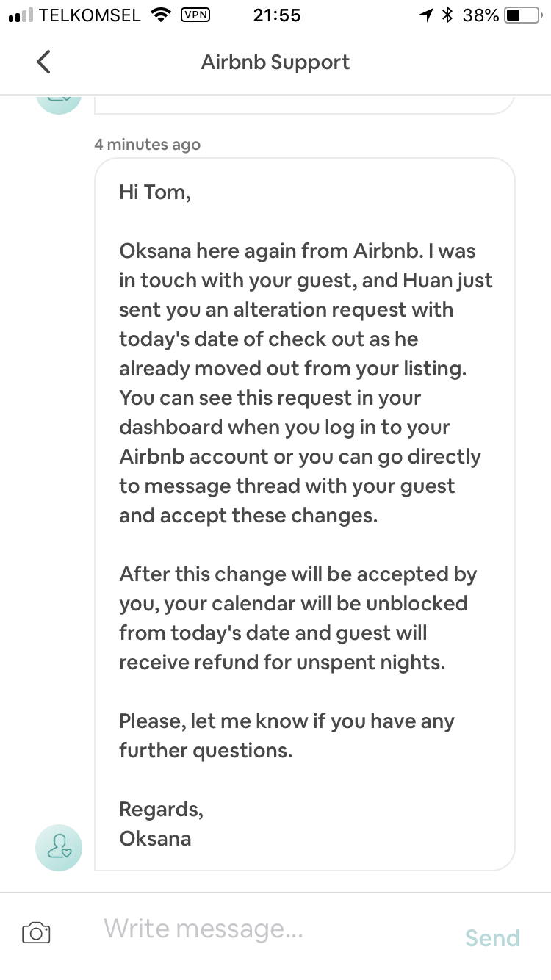Tap the "4 minutes ago" timestamp
The image size is (551, 980).
(x=147, y=145)
